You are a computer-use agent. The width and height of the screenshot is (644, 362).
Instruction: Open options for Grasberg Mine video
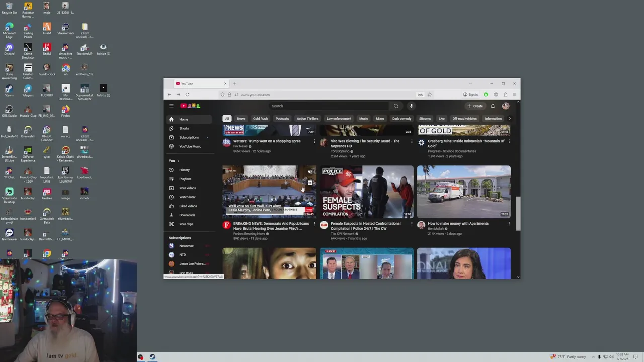click(509, 141)
